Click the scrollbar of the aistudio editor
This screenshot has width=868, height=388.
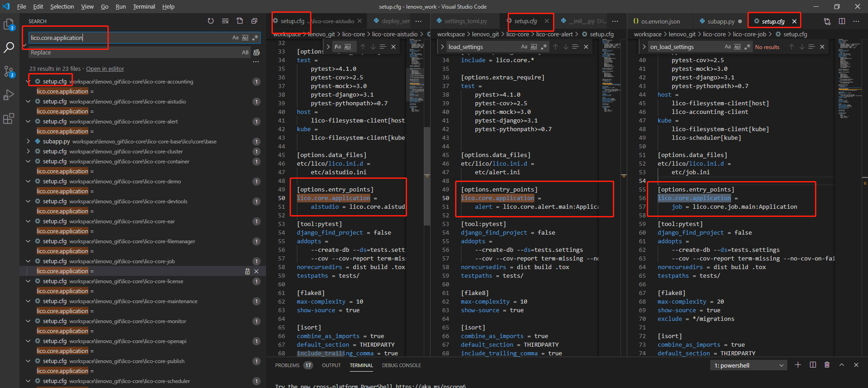pyautogui.click(x=427, y=176)
